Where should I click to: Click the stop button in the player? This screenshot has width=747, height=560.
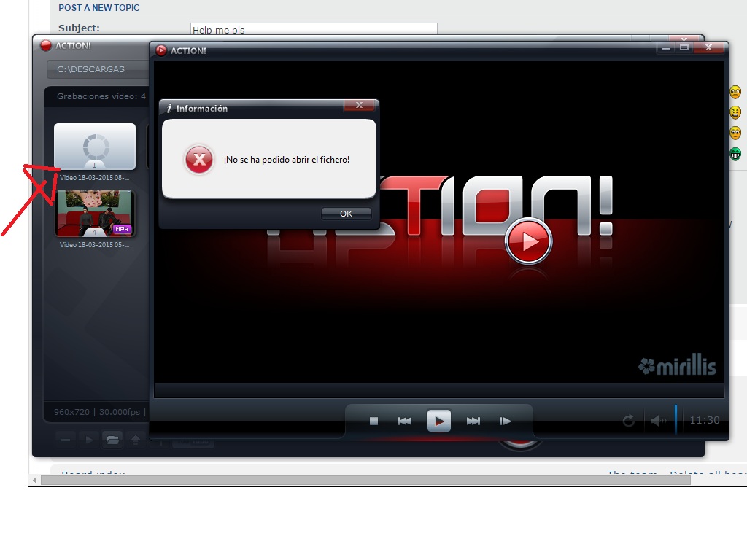pos(374,421)
